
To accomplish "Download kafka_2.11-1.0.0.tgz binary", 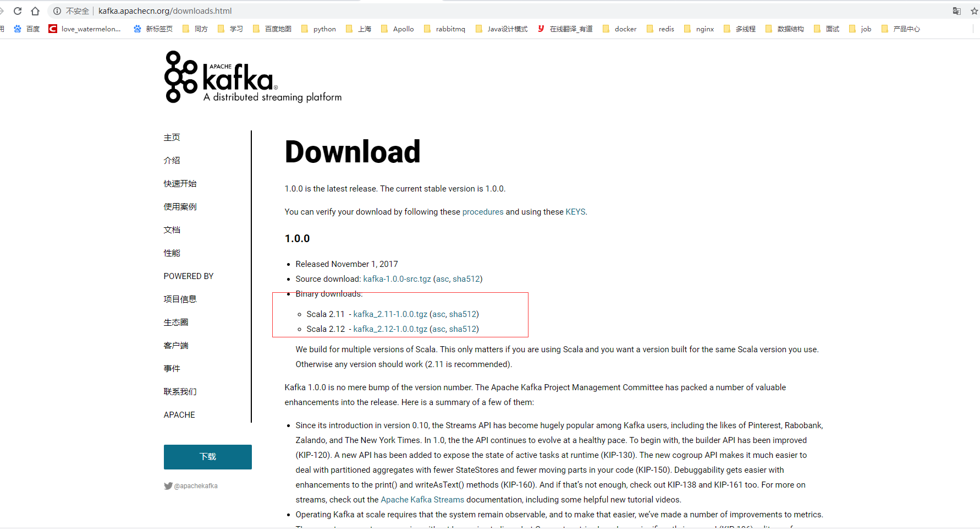I will 390,314.
